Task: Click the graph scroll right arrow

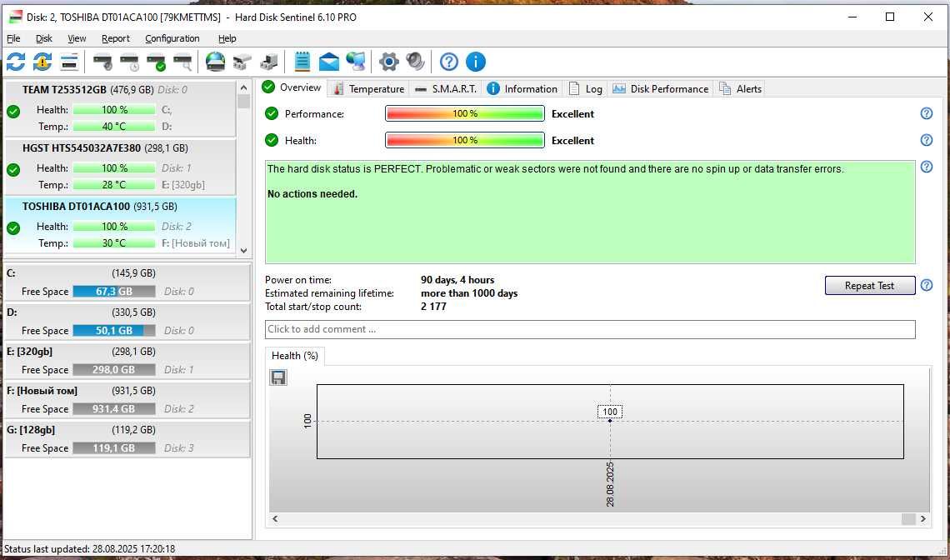Action: pos(923,519)
